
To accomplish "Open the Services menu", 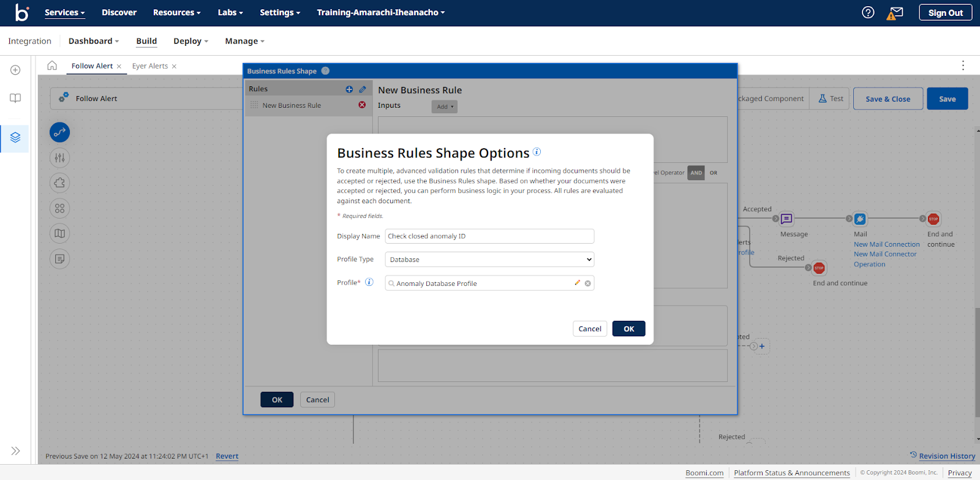I will point(65,12).
